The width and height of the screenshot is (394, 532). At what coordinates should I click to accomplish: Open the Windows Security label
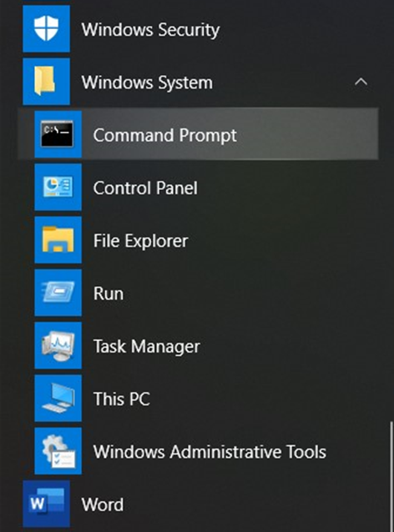pyautogui.click(x=150, y=30)
